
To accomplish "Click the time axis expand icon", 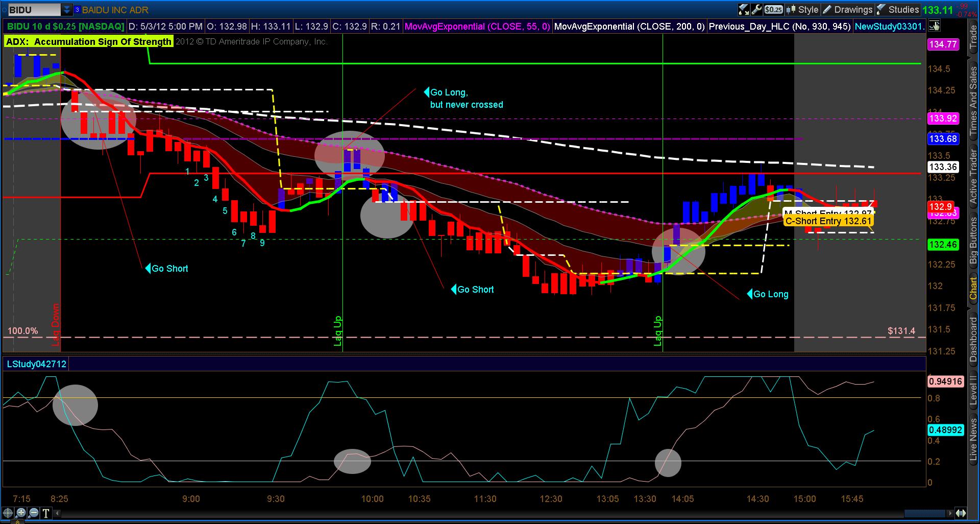I will (961, 513).
